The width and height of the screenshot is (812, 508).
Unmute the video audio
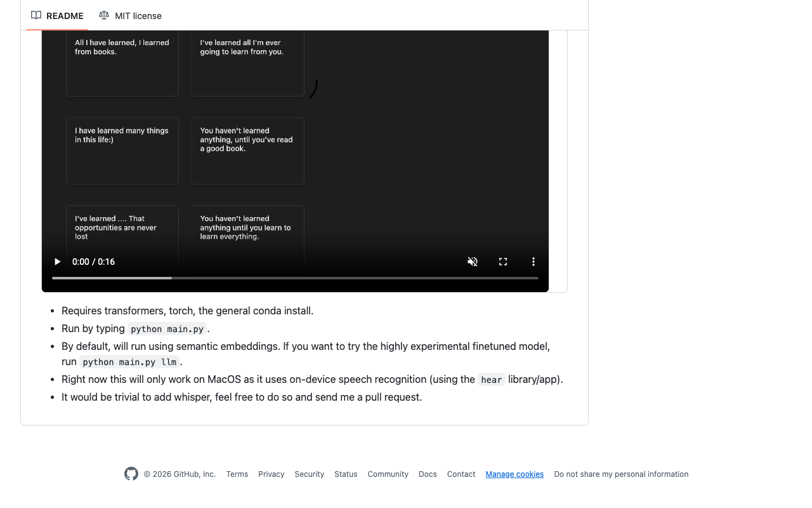coord(473,262)
